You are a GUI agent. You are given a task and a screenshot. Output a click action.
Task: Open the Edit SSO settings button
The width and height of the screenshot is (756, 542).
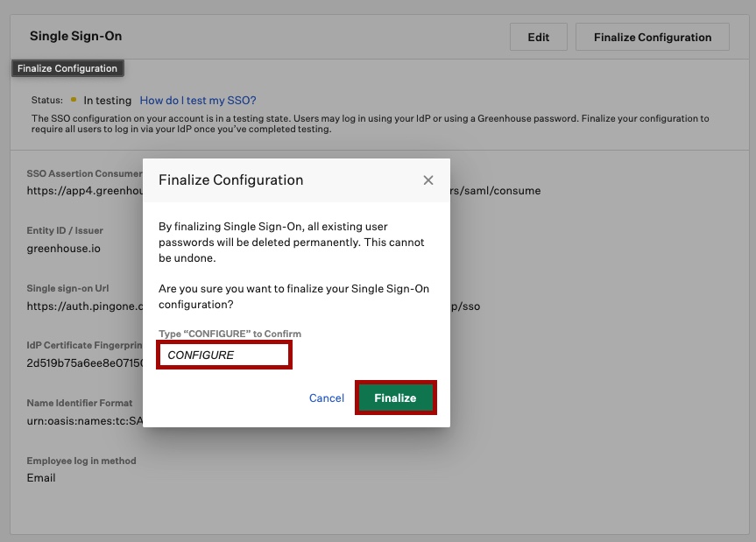tap(538, 37)
